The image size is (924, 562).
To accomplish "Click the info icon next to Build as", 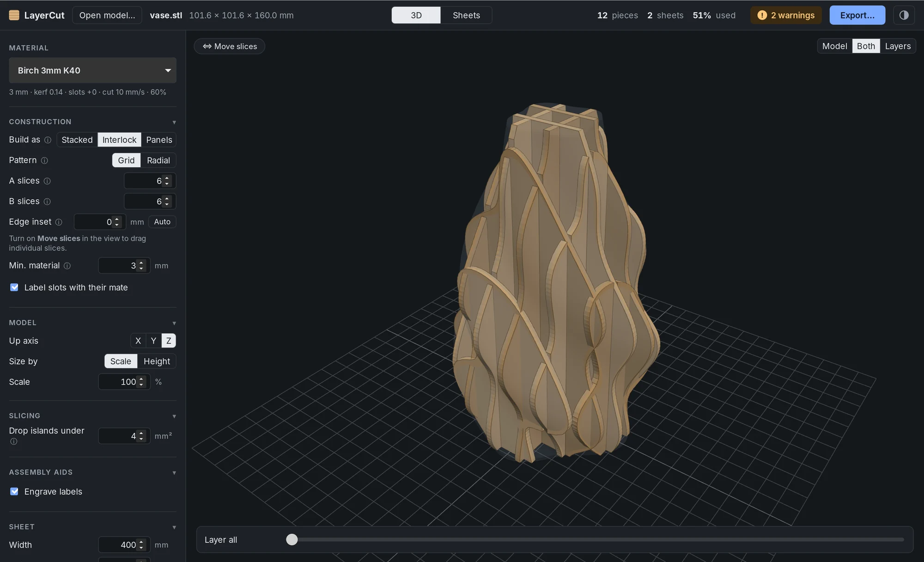I will [48, 140].
